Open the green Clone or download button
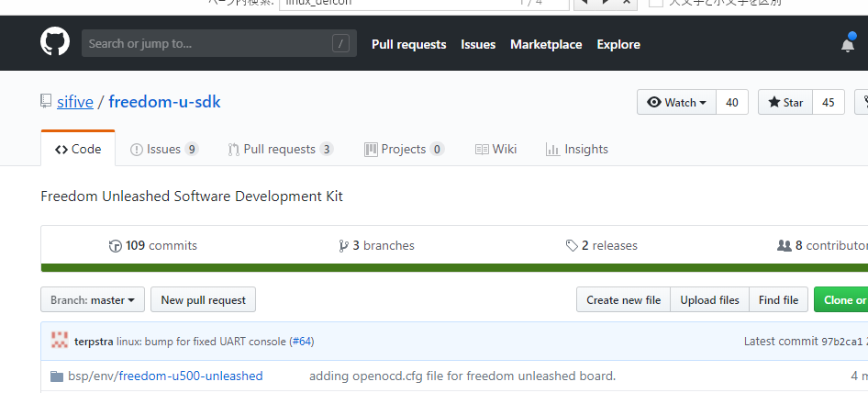This screenshot has width=868, height=393. (x=840, y=300)
